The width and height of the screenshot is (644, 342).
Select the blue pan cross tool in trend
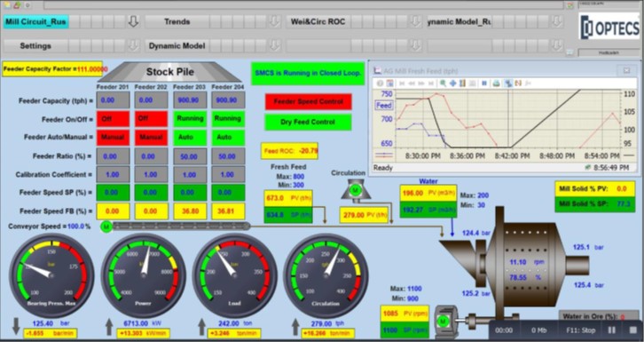point(453,83)
